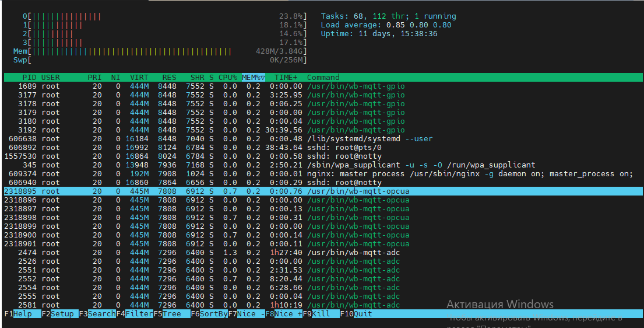The height and width of the screenshot is (328, 644).
Task: Sort by the TIME+ column header
Action: pyautogui.click(x=286, y=78)
